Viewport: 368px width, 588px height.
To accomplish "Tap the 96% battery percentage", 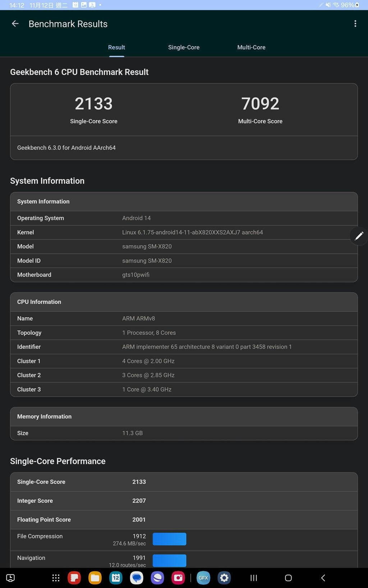I will point(348,5).
